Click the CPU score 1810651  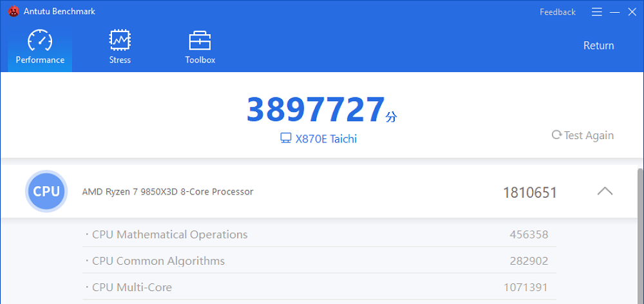coord(529,192)
